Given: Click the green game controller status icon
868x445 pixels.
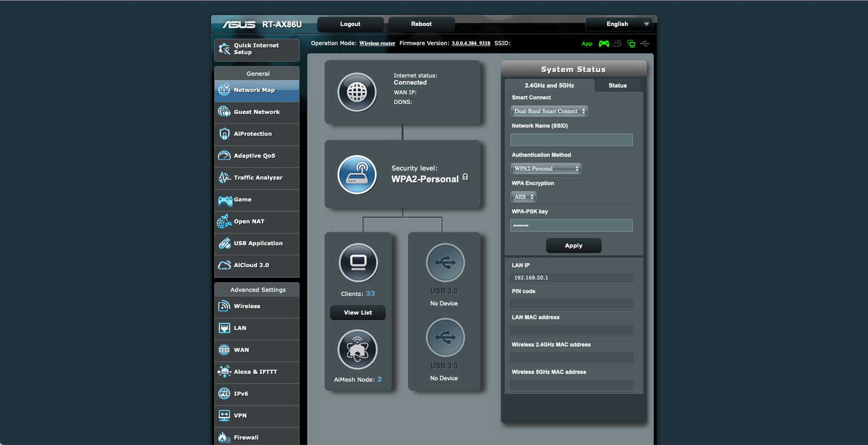Looking at the screenshot, I should tap(604, 43).
